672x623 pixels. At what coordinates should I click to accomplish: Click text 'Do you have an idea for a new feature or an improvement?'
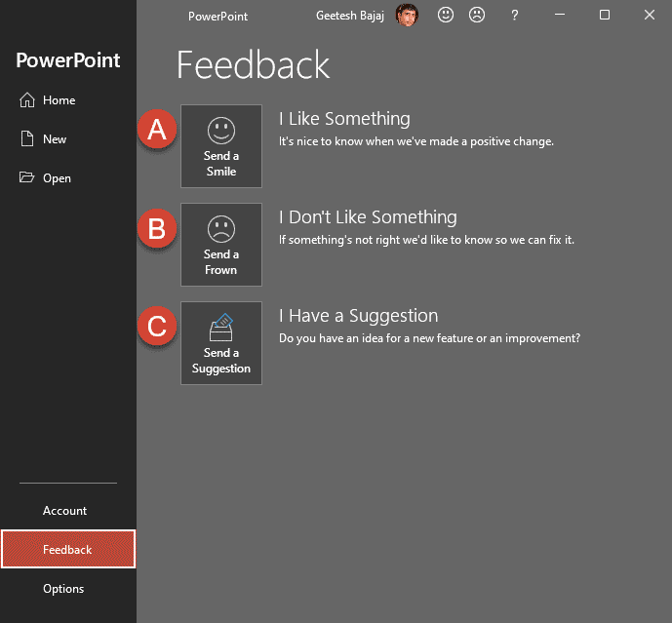[x=429, y=338]
